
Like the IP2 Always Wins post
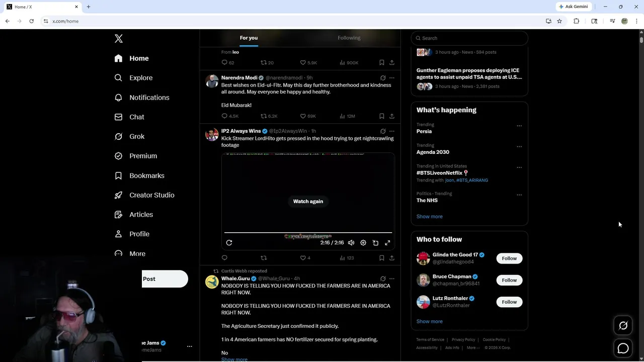coord(305,258)
